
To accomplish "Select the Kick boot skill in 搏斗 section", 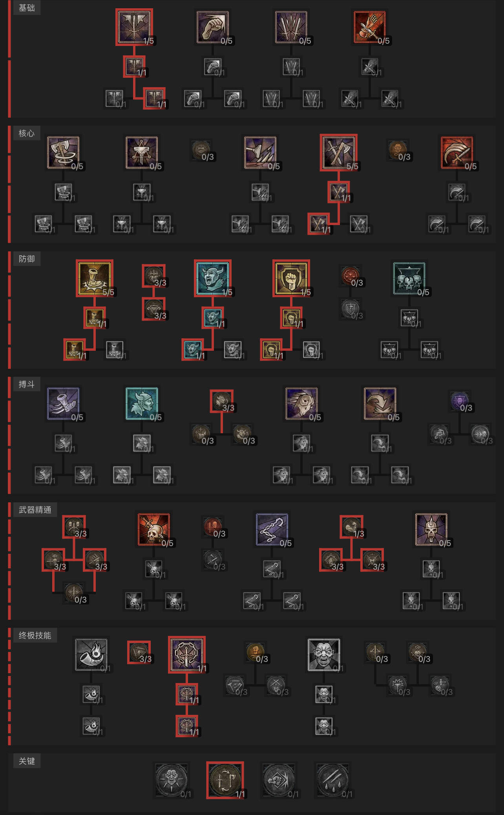I will pos(63,404).
